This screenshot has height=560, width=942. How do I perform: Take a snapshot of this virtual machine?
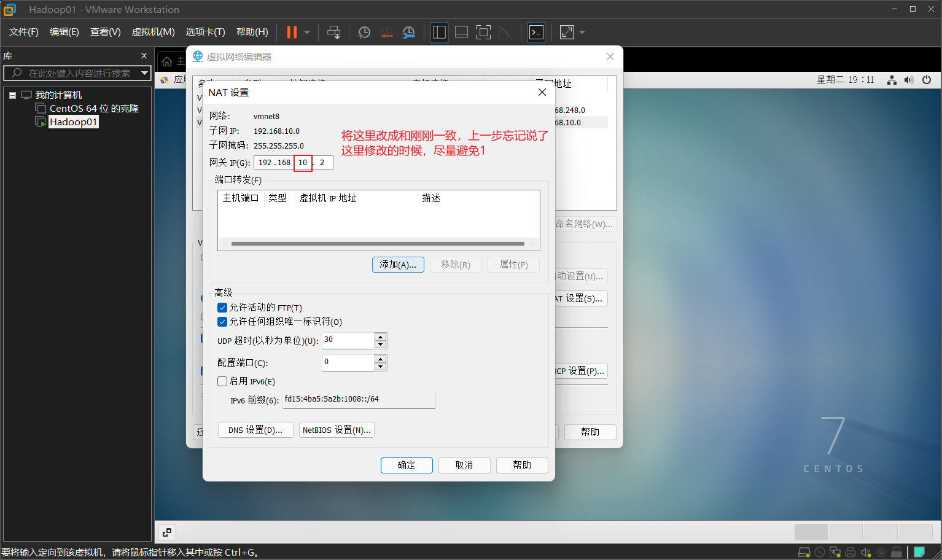coord(364,33)
